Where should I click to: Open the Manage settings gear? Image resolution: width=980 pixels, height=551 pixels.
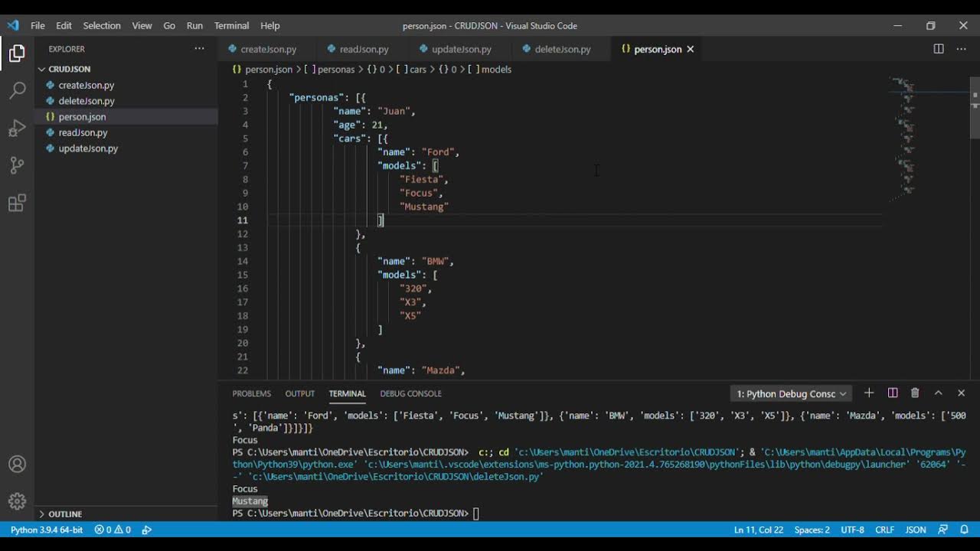pyautogui.click(x=17, y=501)
